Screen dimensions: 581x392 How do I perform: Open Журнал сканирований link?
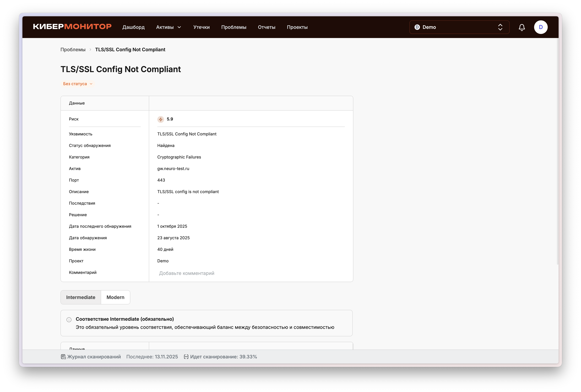[94, 357]
